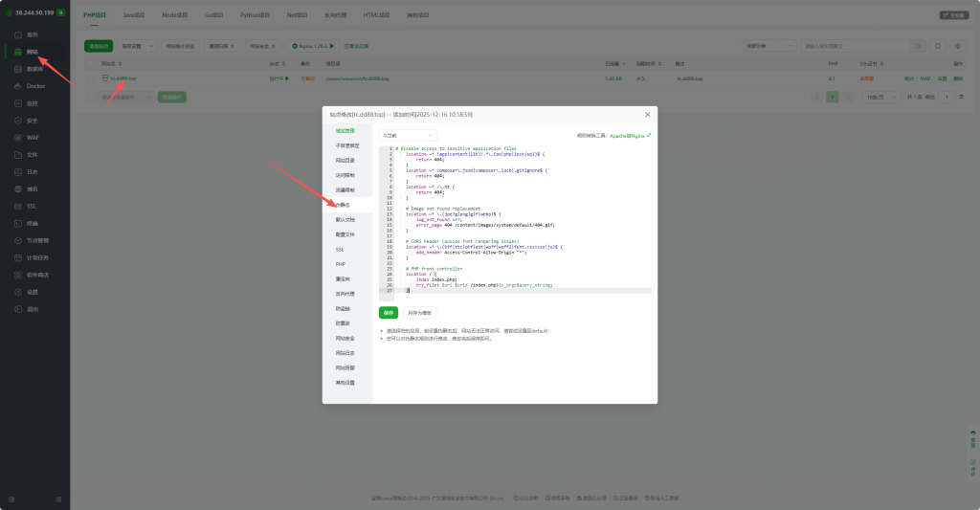The height and width of the screenshot is (510, 980).
Task: Click 统计 link in tc.dd88.top row
Action: point(909,78)
